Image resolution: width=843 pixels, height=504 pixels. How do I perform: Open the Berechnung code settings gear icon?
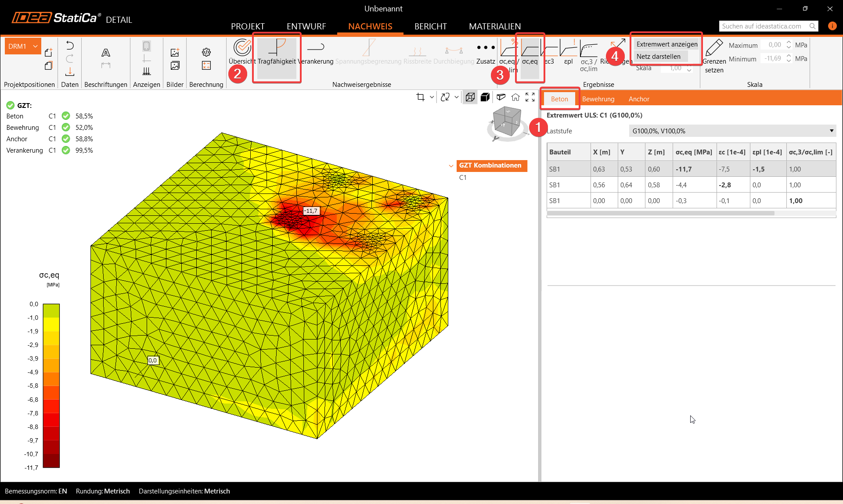pos(206,52)
